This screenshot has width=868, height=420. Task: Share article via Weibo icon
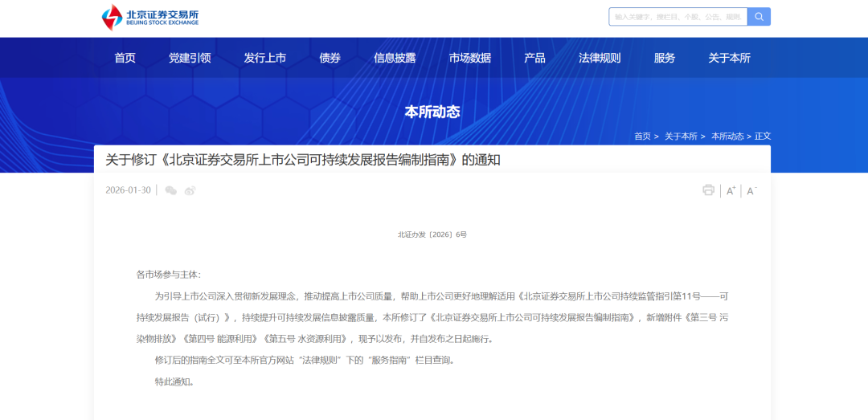point(190,190)
